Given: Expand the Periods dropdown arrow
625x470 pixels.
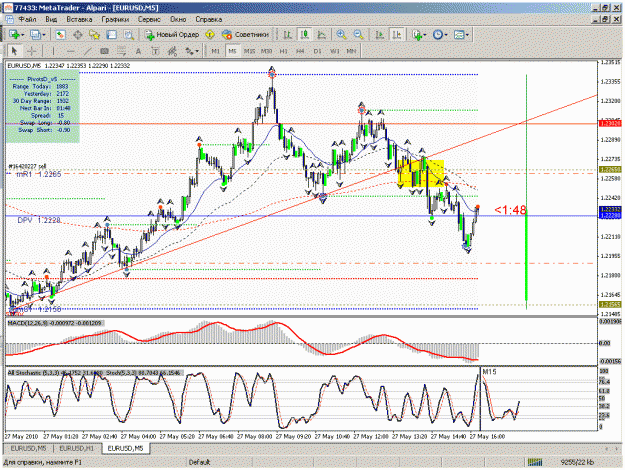Looking at the screenshot, I should 446,35.
